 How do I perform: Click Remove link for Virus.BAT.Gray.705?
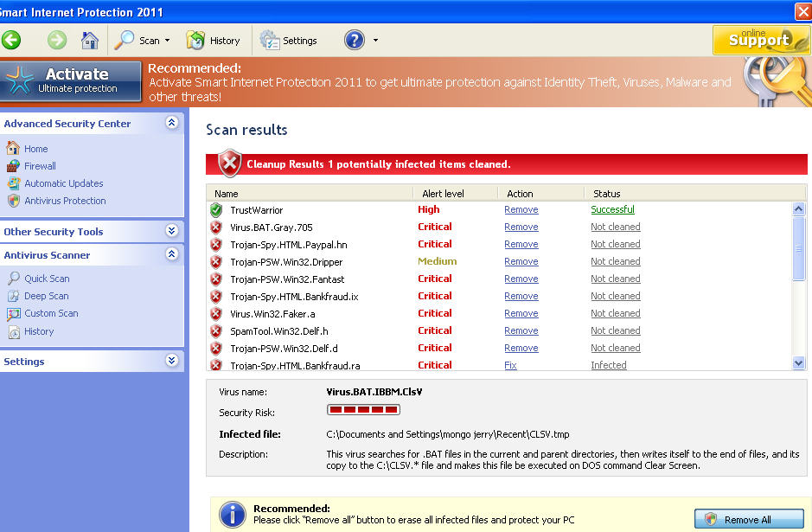[x=521, y=227]
